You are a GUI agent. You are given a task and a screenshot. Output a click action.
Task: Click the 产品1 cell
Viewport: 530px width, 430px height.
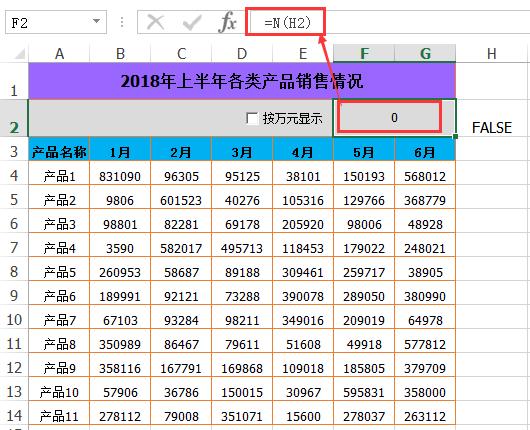click(x=59, y=173)
